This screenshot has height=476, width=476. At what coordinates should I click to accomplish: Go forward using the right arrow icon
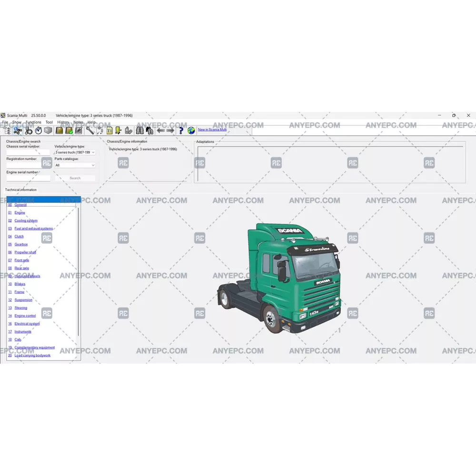(x=170, y=130)
